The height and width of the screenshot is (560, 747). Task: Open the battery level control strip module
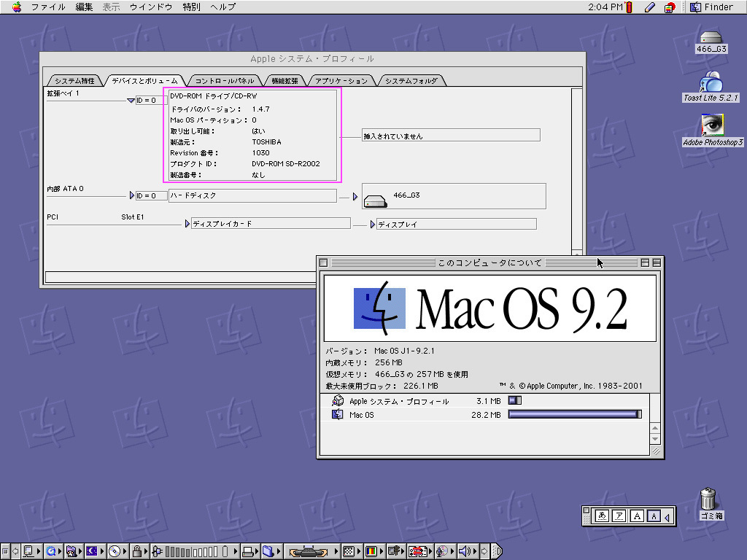pyautogui.click(x=194, y=551)
